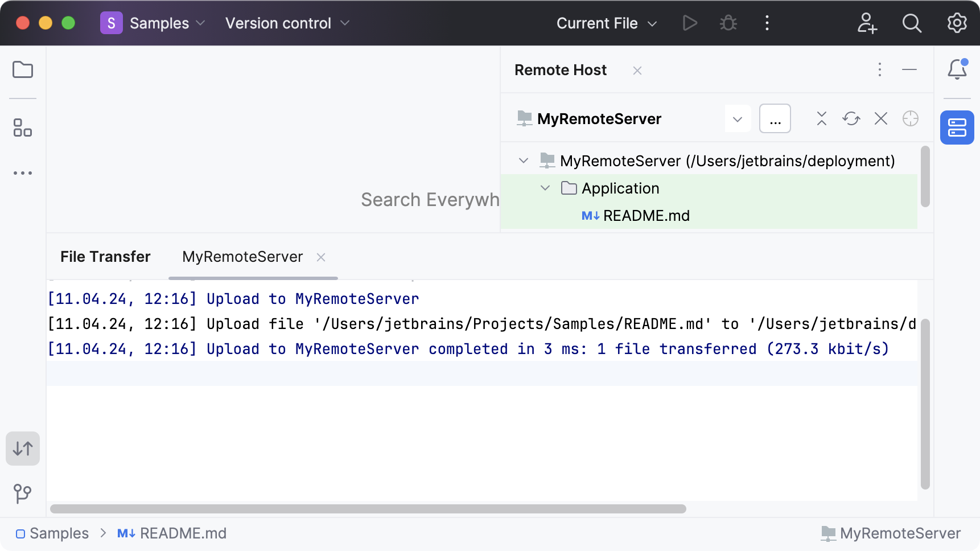
Task: Collapse all nodes in Remote Host tree
Action: (x=821, y=118)
